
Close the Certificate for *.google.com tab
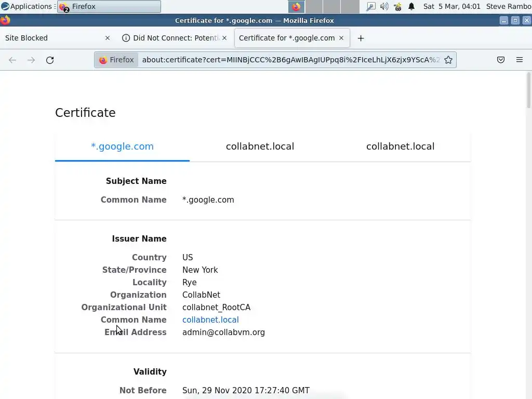[341, 38]
